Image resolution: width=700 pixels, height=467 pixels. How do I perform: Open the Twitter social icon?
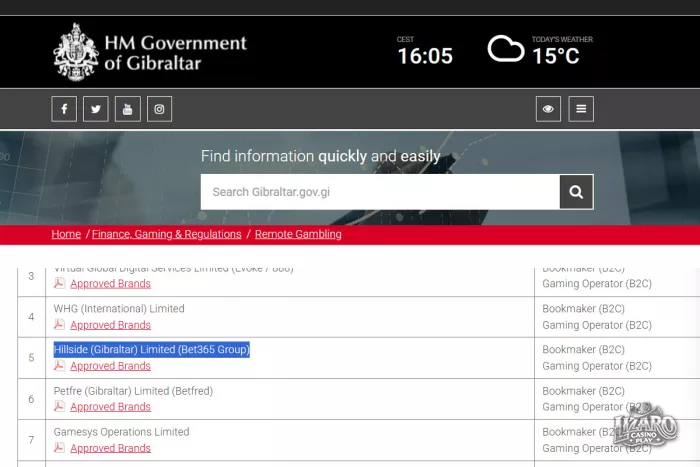point(96,109)
